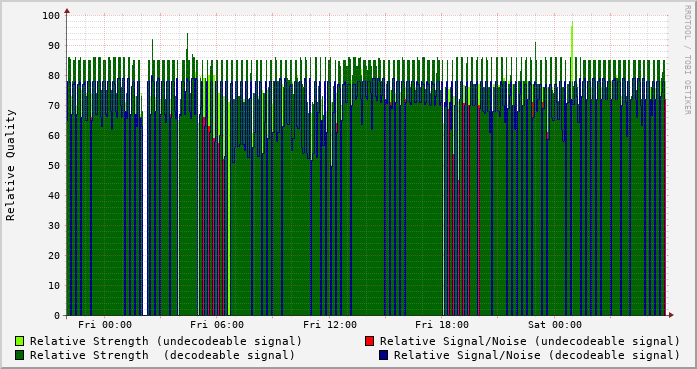Image resolution: width=697 pixels, height=369 pixels.
Task: Click the blue decodeable signal/noise swatch
Action: pos(384,355)
